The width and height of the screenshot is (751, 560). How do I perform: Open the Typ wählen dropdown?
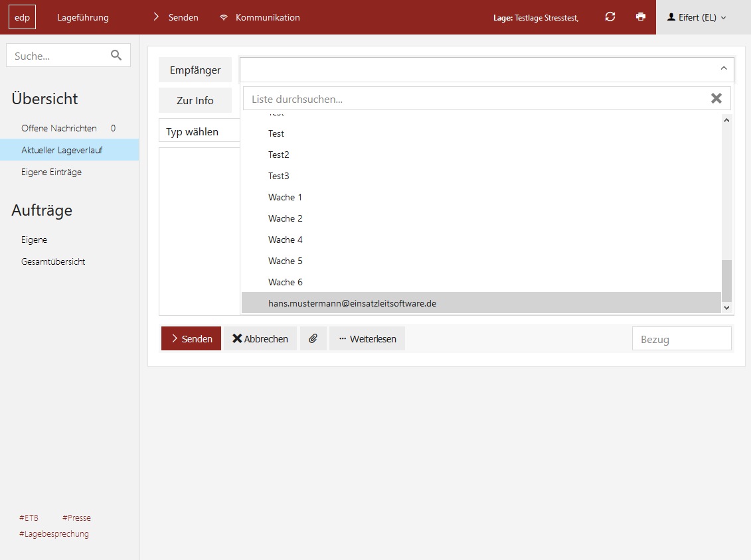coord(199,131)
